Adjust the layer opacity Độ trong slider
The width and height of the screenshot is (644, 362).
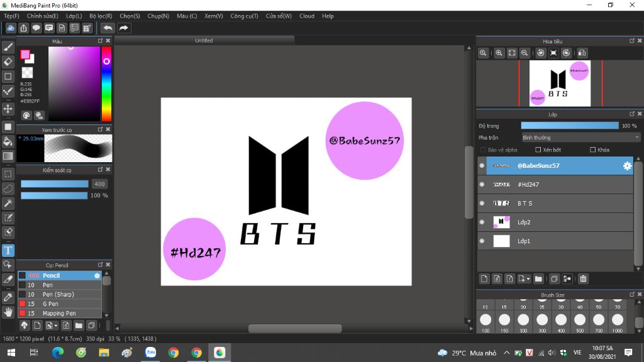tap(570, 126)
